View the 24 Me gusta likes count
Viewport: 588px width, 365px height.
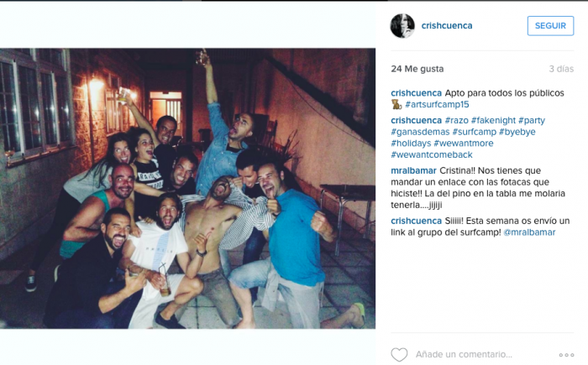417,69
